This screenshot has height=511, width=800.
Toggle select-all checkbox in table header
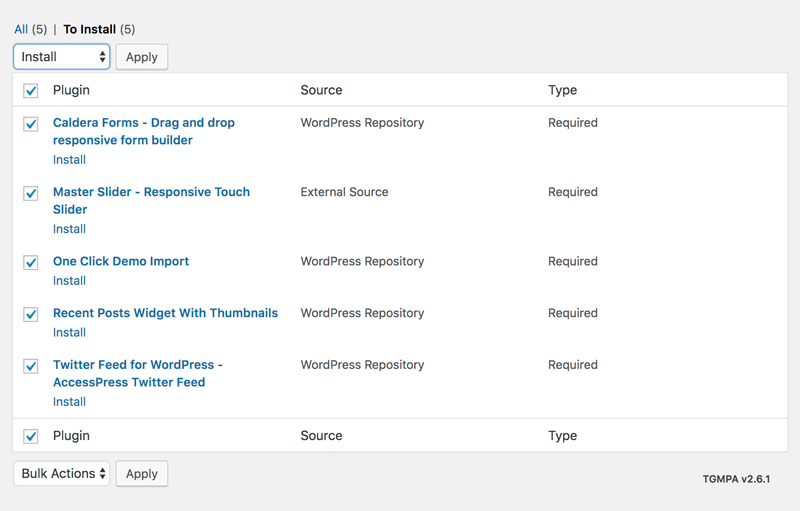[x=31, y=91]
